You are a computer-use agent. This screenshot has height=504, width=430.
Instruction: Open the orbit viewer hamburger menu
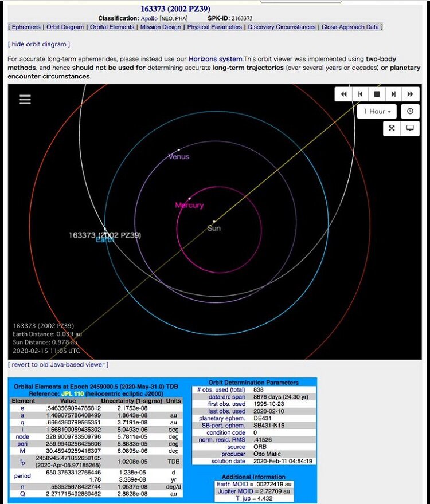[x=25, y=99]
